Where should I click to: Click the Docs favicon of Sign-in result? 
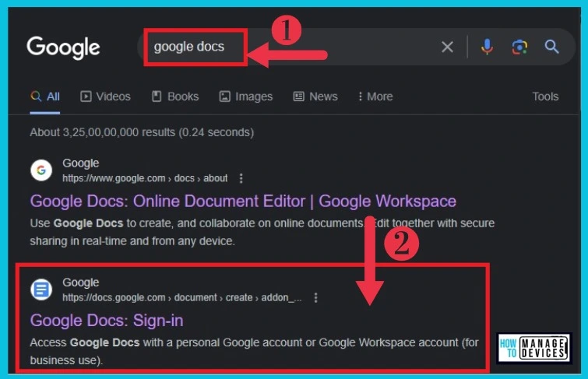41,290
